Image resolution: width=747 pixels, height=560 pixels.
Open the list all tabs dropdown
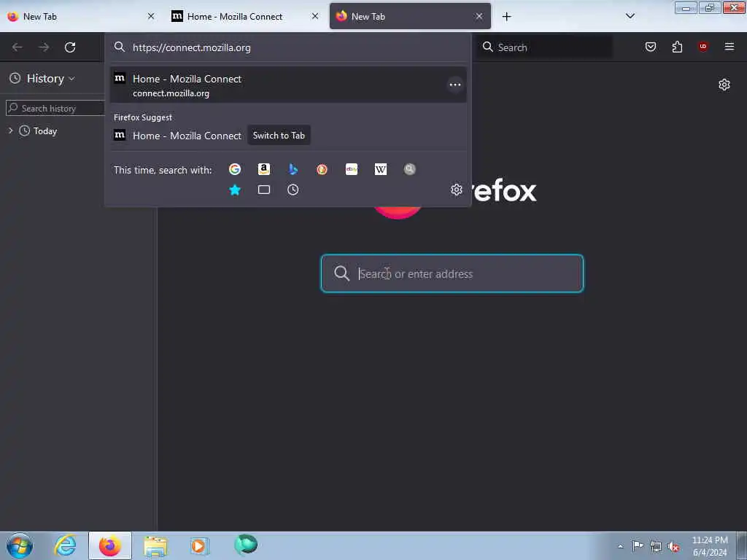point(630,16)
